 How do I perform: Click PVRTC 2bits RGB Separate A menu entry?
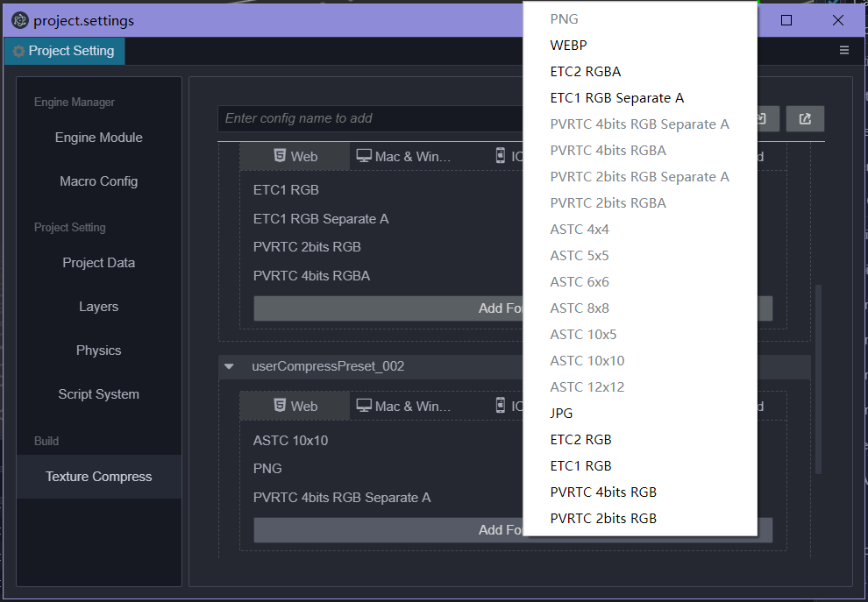coord(640,176)
